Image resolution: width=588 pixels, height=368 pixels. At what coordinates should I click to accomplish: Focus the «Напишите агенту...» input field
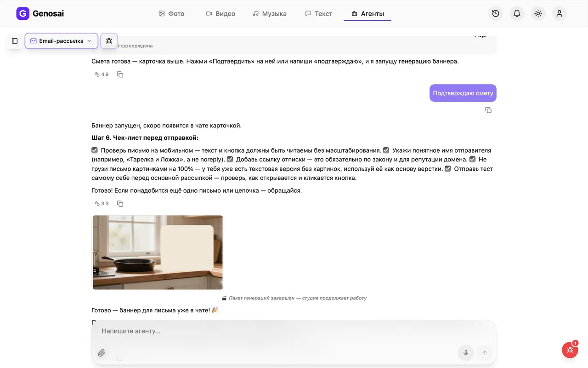[x=294, y=331]
